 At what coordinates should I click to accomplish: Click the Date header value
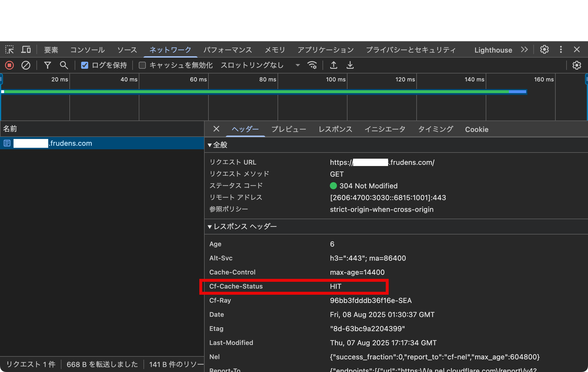pos(382,314)
